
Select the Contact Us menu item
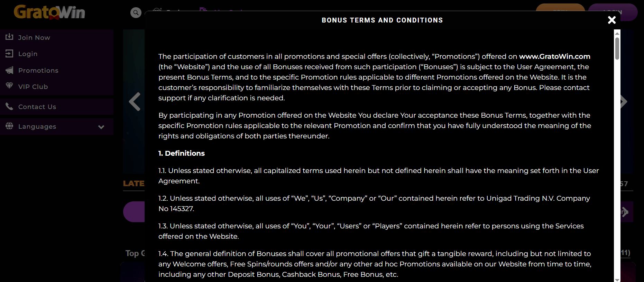(x=37, y=107)
